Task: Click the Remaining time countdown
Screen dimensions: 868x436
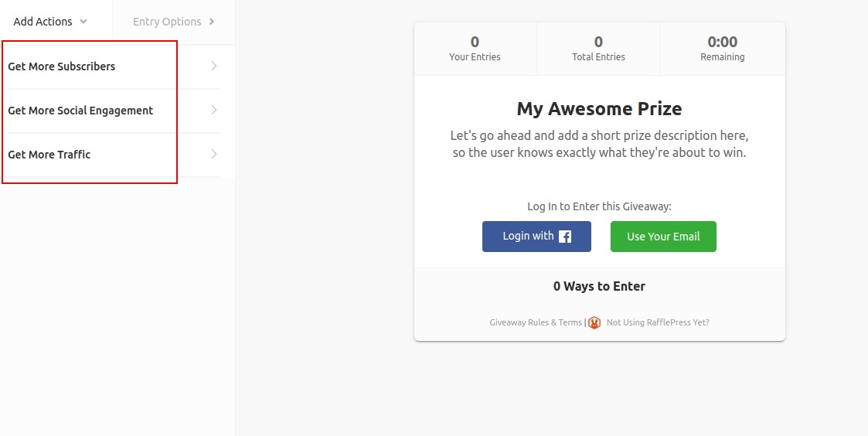Action: tap(723, 49)
